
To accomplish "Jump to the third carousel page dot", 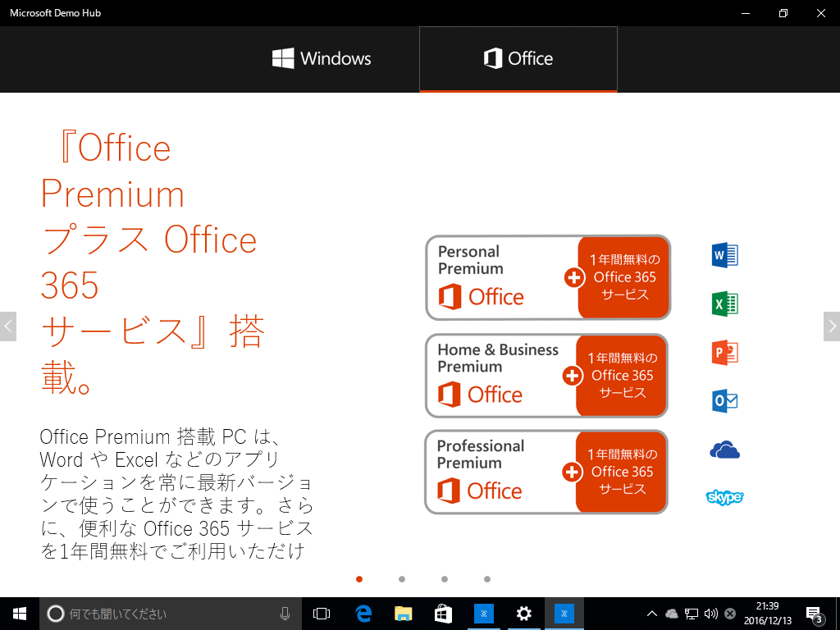I will (x=444, y=579).
